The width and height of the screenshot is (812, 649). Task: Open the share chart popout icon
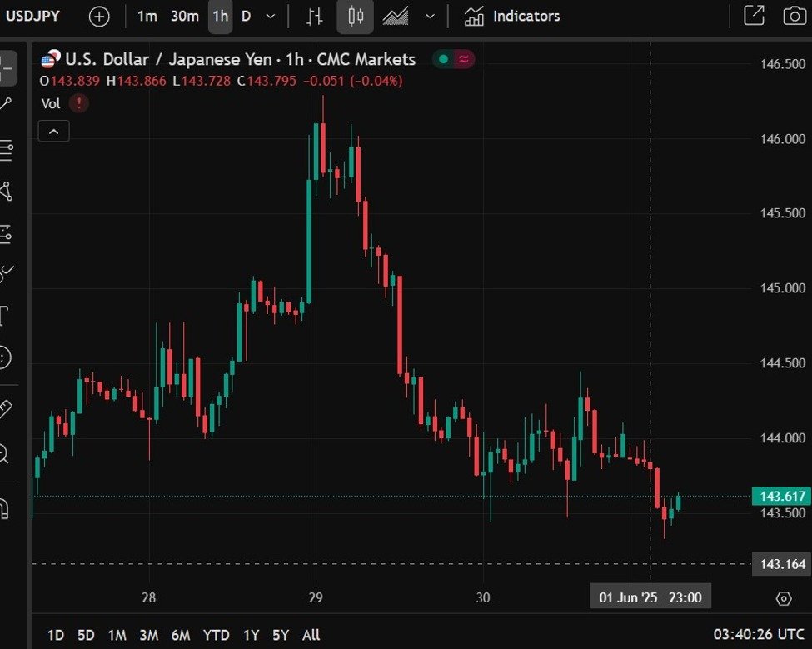pyautogui.click(x=754, y=16)
